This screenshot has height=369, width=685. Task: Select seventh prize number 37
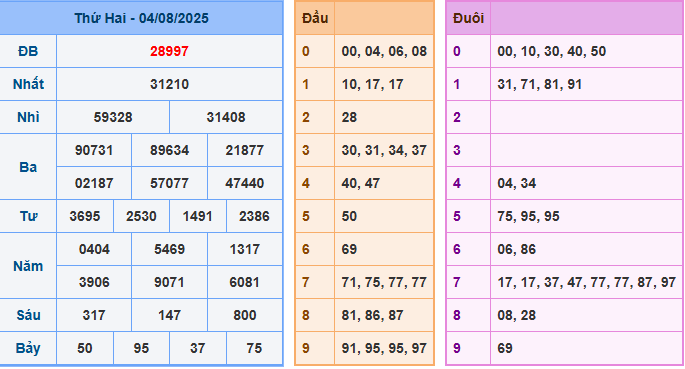197,348
